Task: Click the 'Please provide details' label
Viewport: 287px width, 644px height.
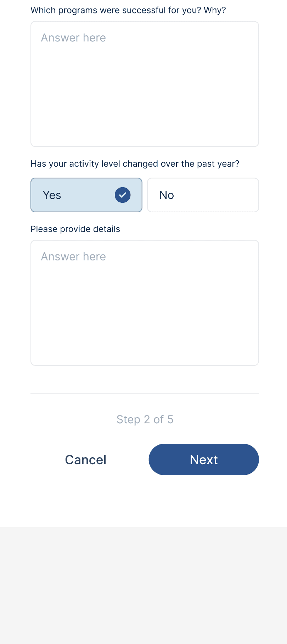Action: click(x=75, y=229)
